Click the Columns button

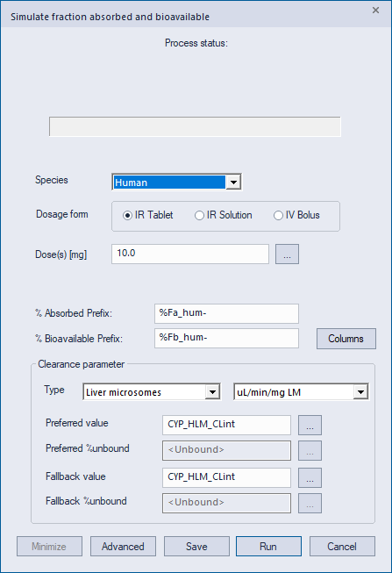pos(346,339)
